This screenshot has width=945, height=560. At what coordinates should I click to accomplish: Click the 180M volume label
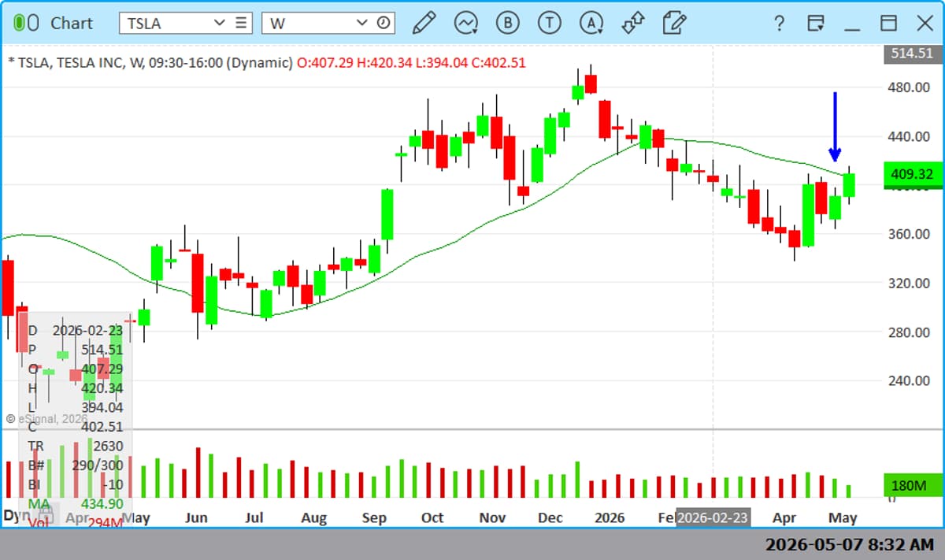coord(912,485)
